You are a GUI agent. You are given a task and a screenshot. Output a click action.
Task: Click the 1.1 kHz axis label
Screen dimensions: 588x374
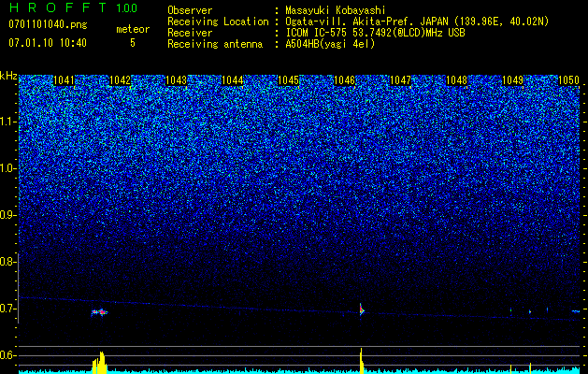[x=7, y=122]
